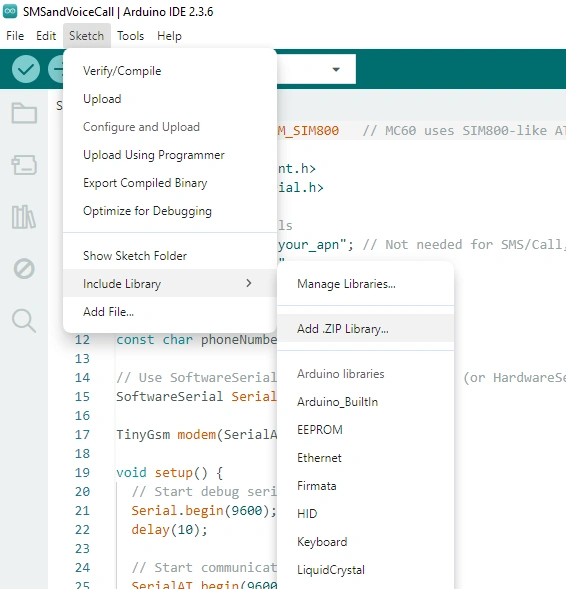Click 'Serial.begin(9600);' code line

pos(204,510)
